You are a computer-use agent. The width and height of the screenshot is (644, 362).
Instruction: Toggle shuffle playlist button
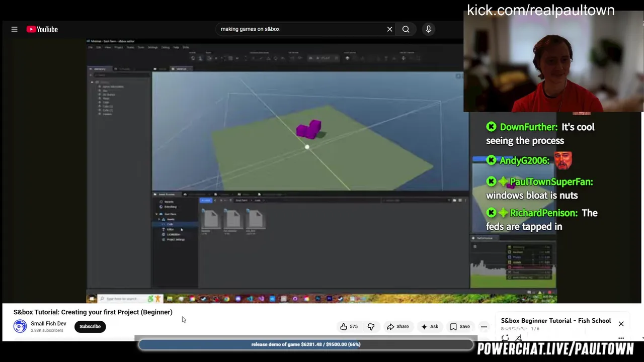click(x=518, y=338)
